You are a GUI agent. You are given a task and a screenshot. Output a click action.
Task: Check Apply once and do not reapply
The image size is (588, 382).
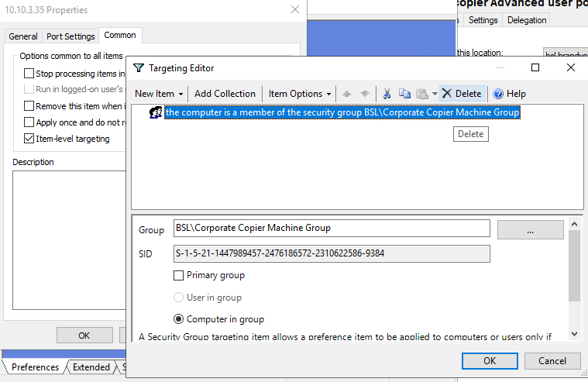pos(29,122)
